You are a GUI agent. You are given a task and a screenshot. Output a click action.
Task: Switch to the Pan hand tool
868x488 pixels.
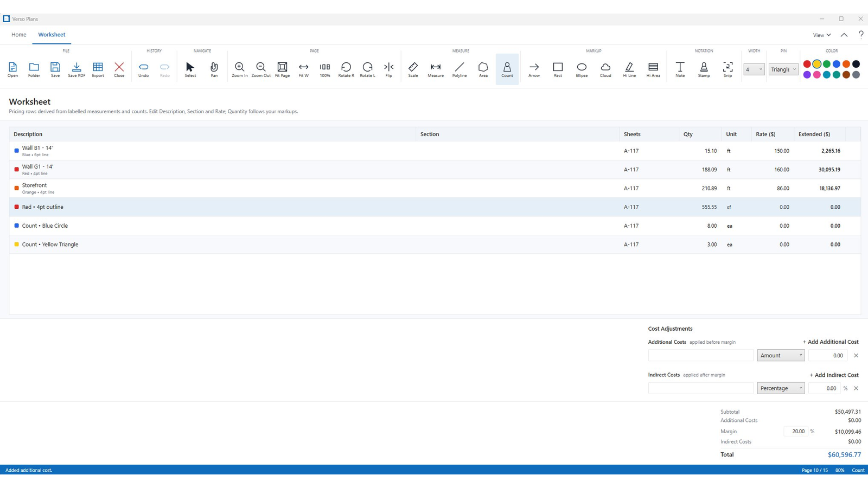click(214, 69)
